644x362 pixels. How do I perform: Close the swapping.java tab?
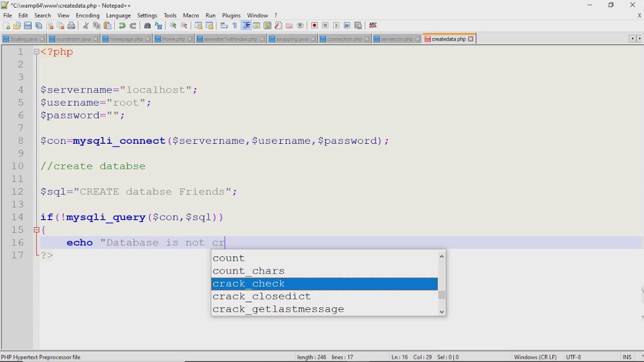(313, 39)
